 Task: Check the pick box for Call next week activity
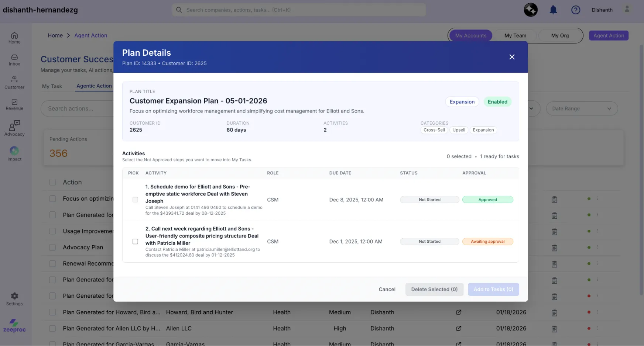tap(135, 241)
